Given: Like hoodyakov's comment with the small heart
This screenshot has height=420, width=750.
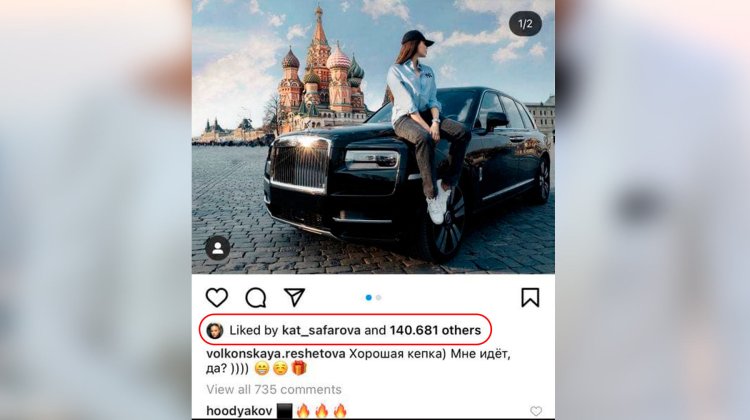Looking at the screenshot, I should [537, 411].
